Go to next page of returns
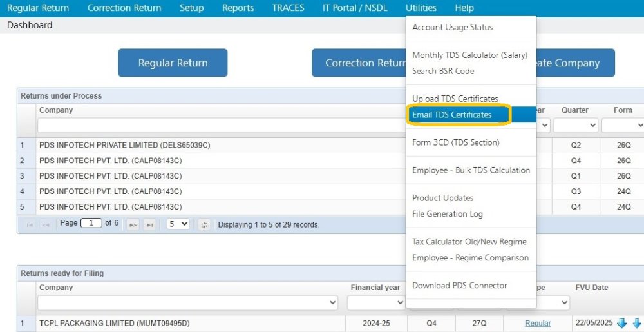Image resolution: width=644 pixels, height=332 pixels. (133, 224)
